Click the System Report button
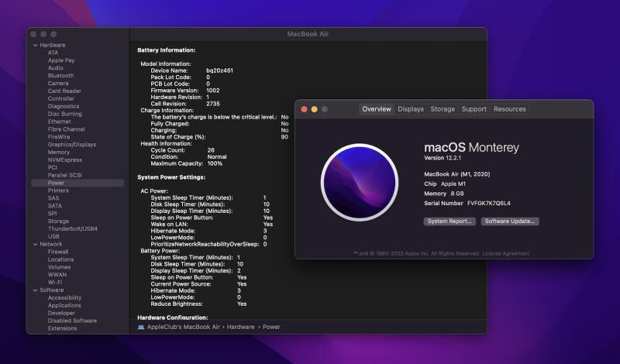The width and height of the screenshot is (620, 364). [x=449, y=221]
